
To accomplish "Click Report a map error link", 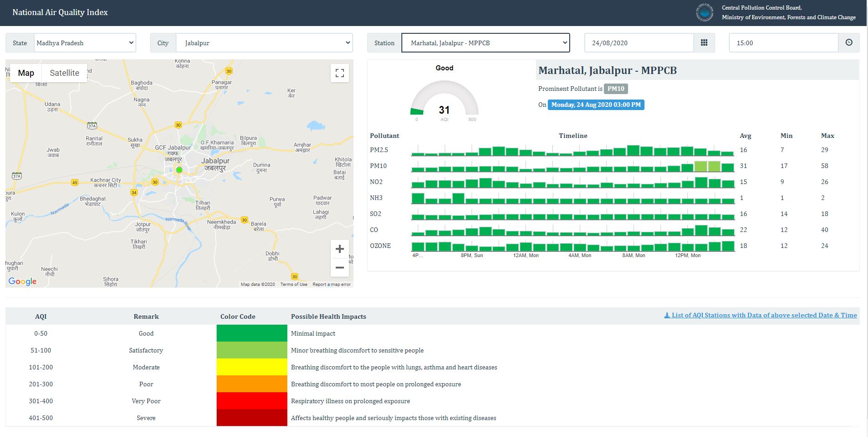I will (332, 284).
